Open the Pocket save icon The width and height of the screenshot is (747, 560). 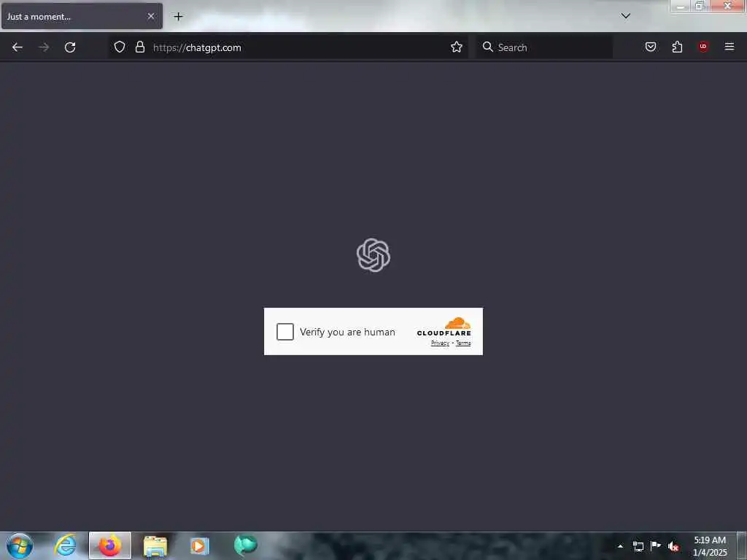650,47
